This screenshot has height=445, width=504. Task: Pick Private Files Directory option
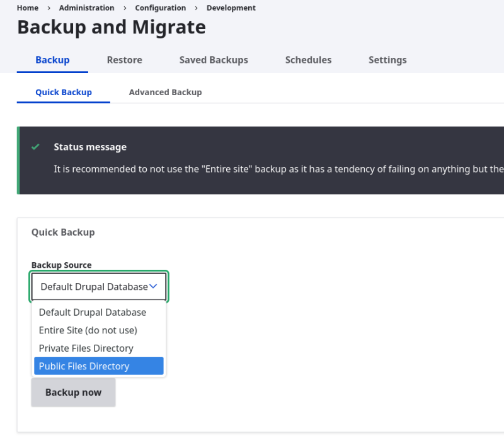click(99, 348)
